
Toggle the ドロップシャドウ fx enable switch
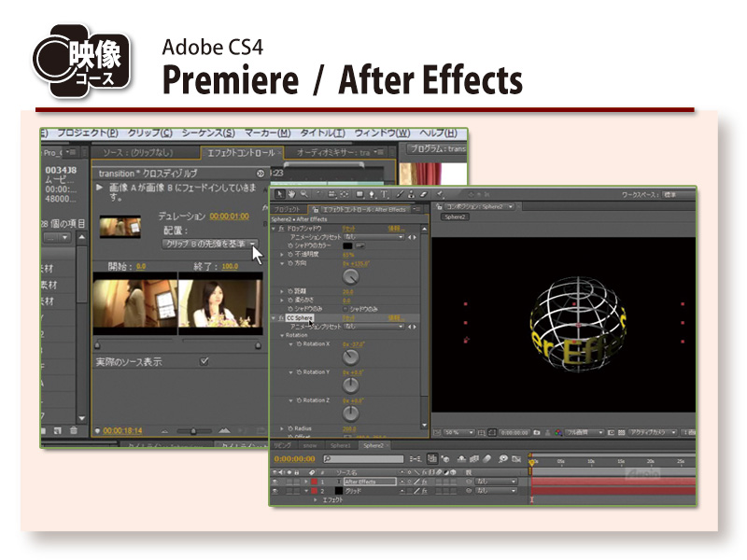(x=281, y=229)
